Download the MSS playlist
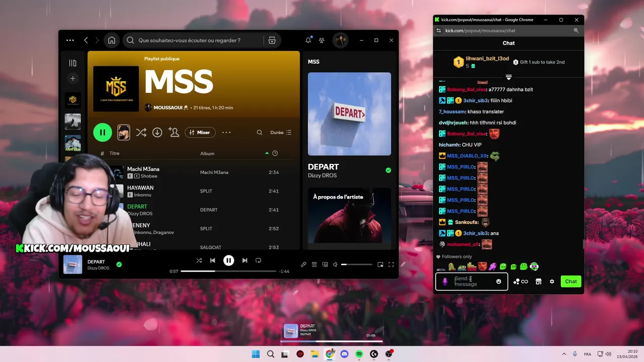The image size is (644, 362). click(157, 132)
